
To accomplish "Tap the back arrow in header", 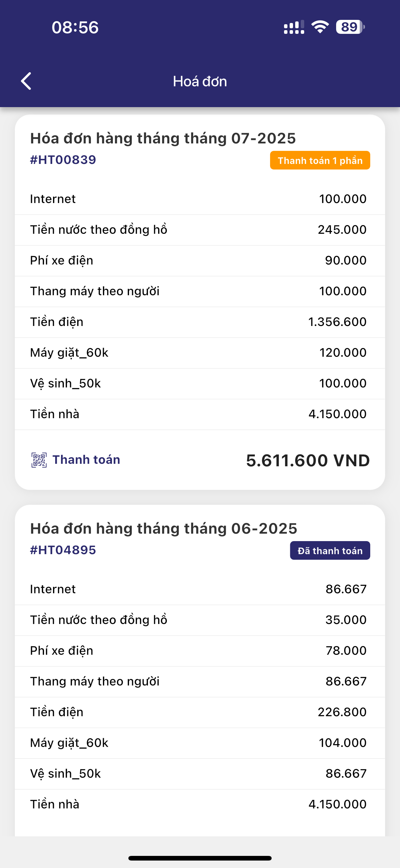I will coord(26,81).
